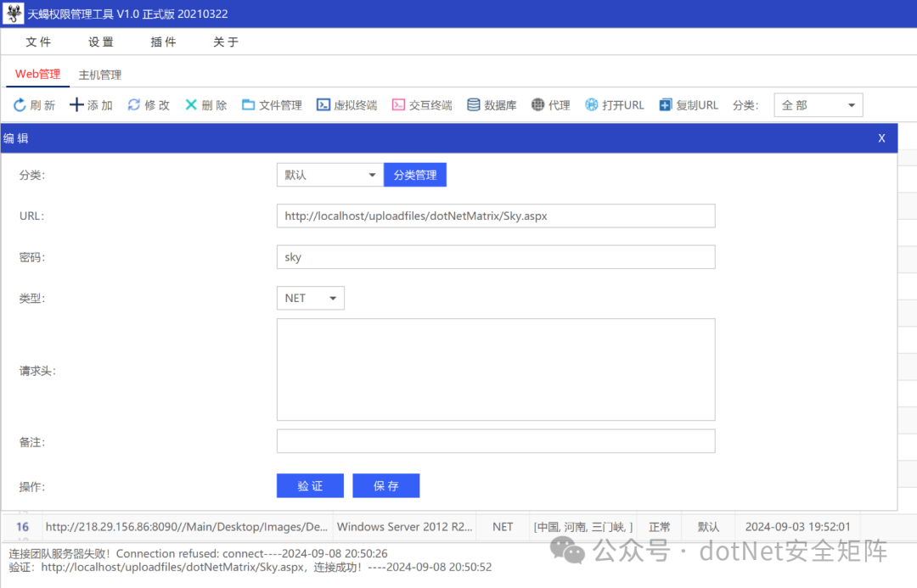Open the database (数据库) tool icon

[474, 105]
